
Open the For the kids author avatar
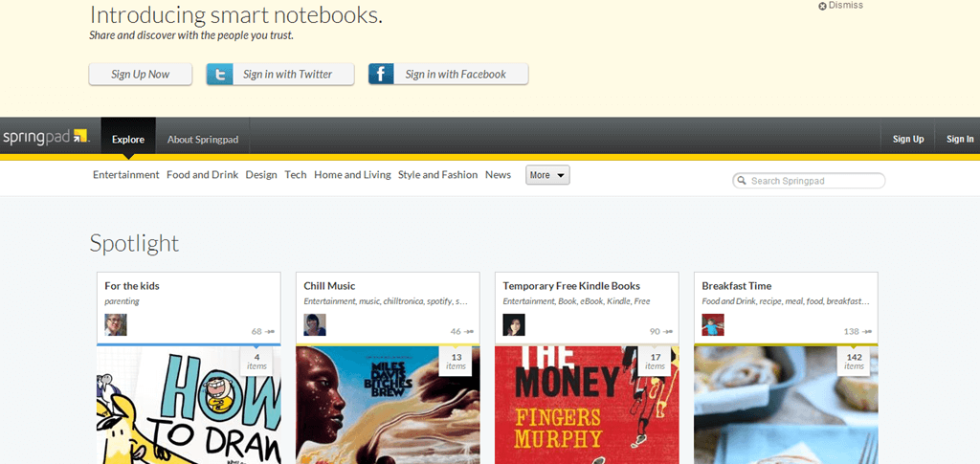pos(116,324)
